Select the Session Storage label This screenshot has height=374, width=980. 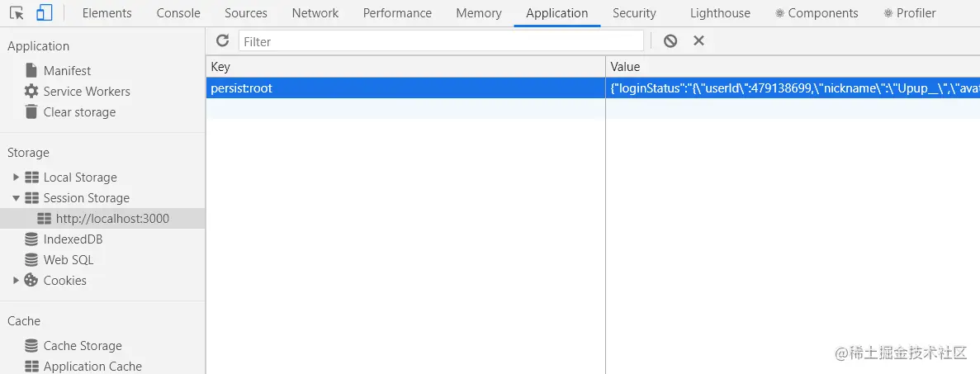[x=86, y=198]
